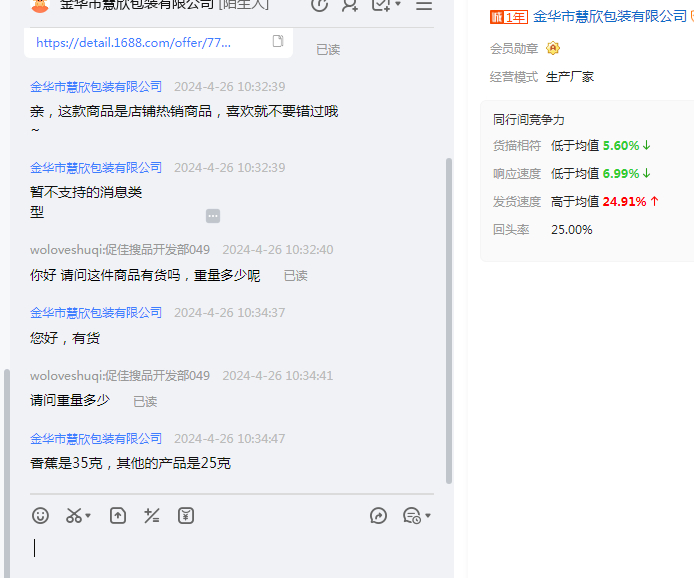The image size is (694, 578).
Task: Click the chat header history clock icon
Action: click(x=320, y=5)
